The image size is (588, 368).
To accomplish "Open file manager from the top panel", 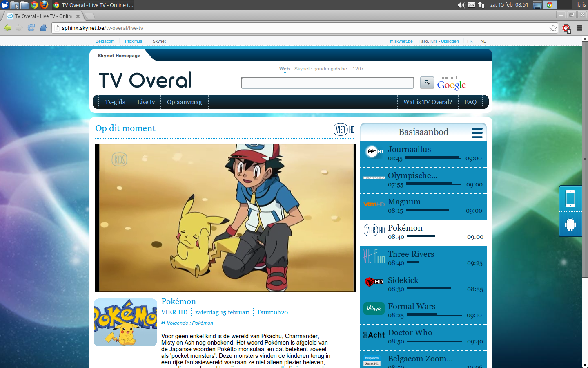I will [24, 5].
